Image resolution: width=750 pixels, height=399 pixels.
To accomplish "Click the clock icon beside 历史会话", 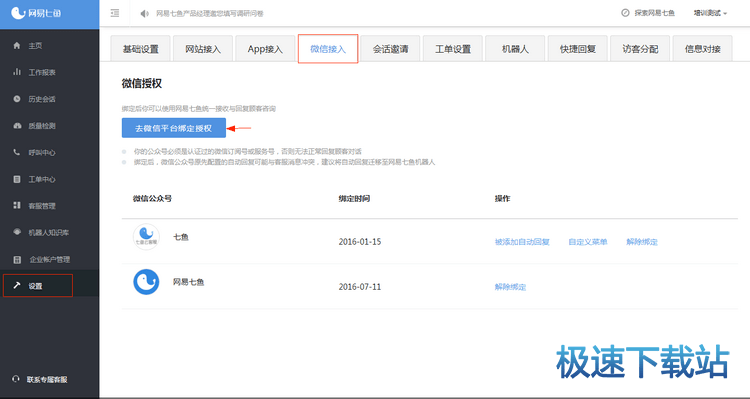I will pyautogui.click(x=17, y=99).
